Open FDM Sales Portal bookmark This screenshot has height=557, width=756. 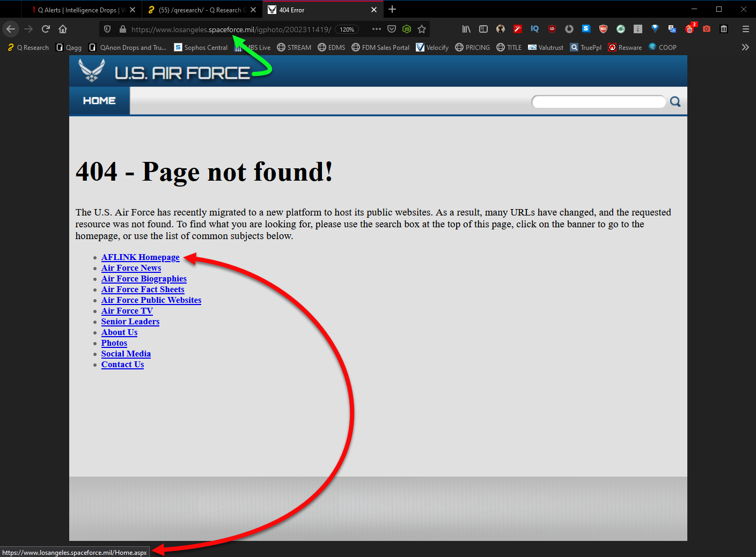click(380, 47)
